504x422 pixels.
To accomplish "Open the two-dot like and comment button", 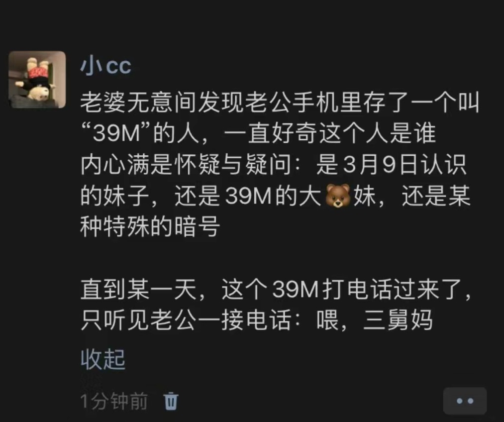I will tap(465, 401).
